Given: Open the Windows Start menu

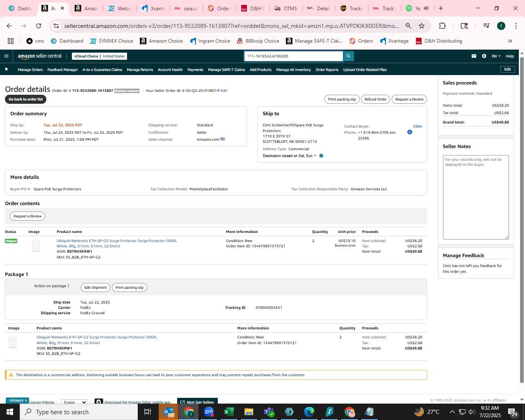Looking at the screenshot, I should click(10, 412).
